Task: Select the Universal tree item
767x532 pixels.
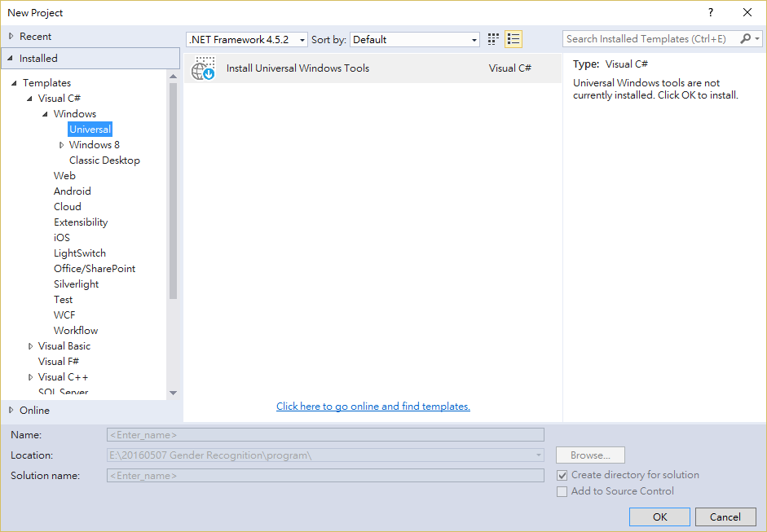Action: pyautogui.click(x=90, y=129)
